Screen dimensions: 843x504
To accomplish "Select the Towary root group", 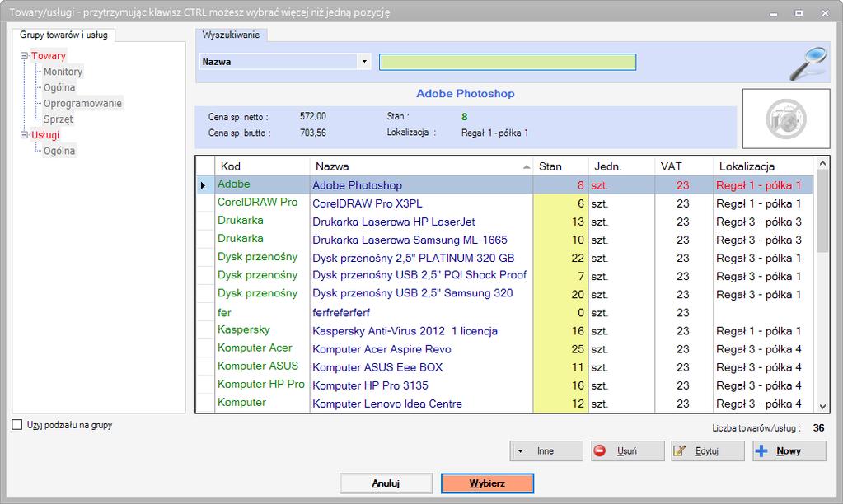I will 49,56.
